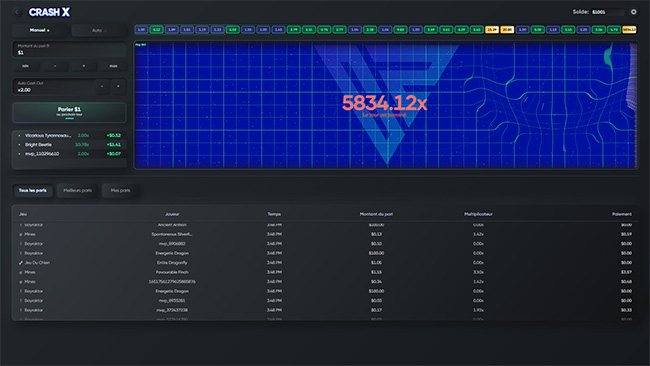Click the Crash X logo
Viewport: 650px width, 366px height.
pyautogui.click(x=49, y=12)
